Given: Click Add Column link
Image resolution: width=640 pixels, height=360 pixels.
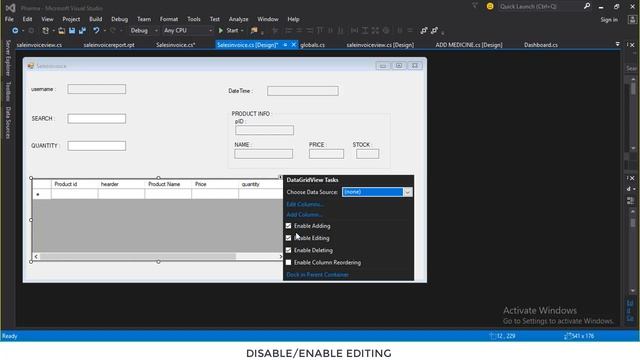Looking at the screenshot, I should point(304,215).
